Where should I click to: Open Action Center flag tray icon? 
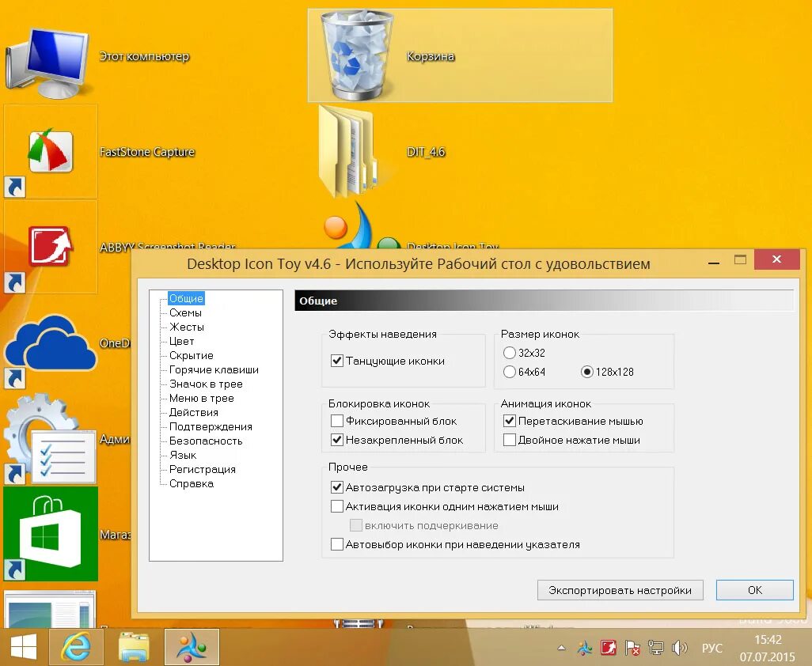tap(632, 647)
